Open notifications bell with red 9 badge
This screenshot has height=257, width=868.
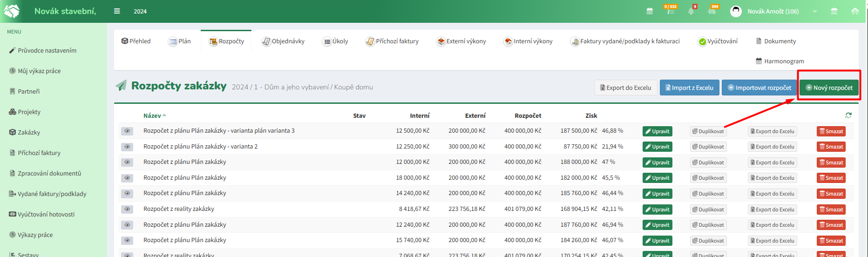click(x=692, y=10)
